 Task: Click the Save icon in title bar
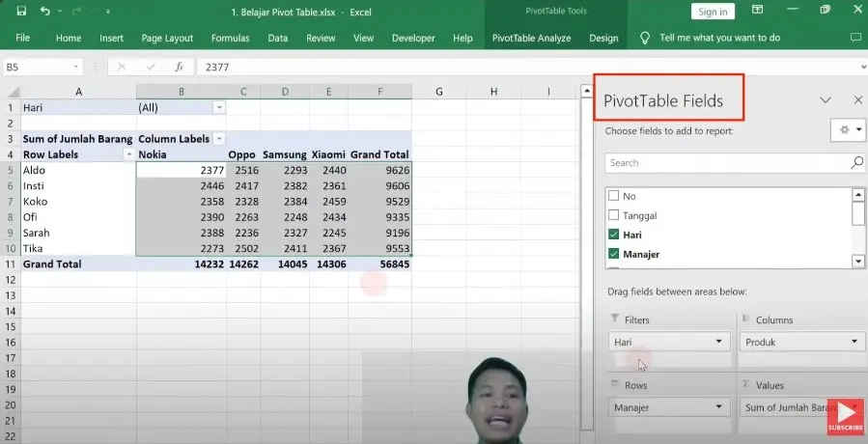click(21, 11)
